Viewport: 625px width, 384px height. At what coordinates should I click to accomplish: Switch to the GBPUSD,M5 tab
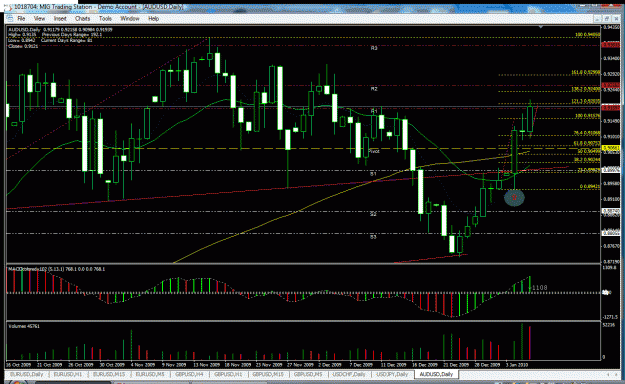point(308,374)
